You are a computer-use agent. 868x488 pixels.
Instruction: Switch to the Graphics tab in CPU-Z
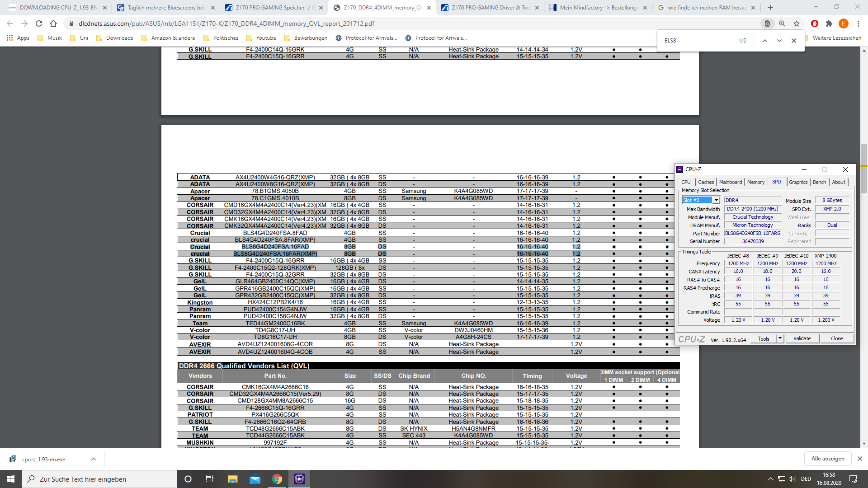point(798,182)
